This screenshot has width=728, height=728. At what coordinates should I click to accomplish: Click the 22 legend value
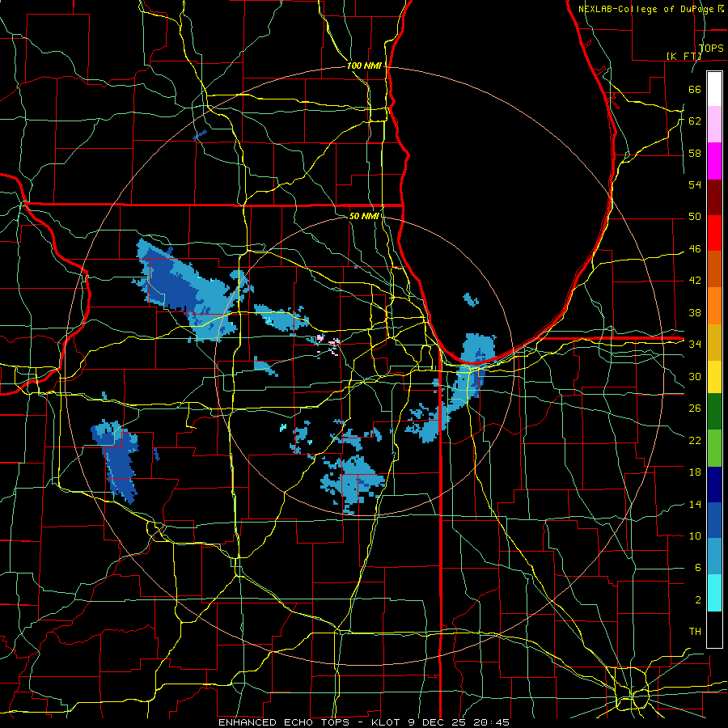(695, 440)
